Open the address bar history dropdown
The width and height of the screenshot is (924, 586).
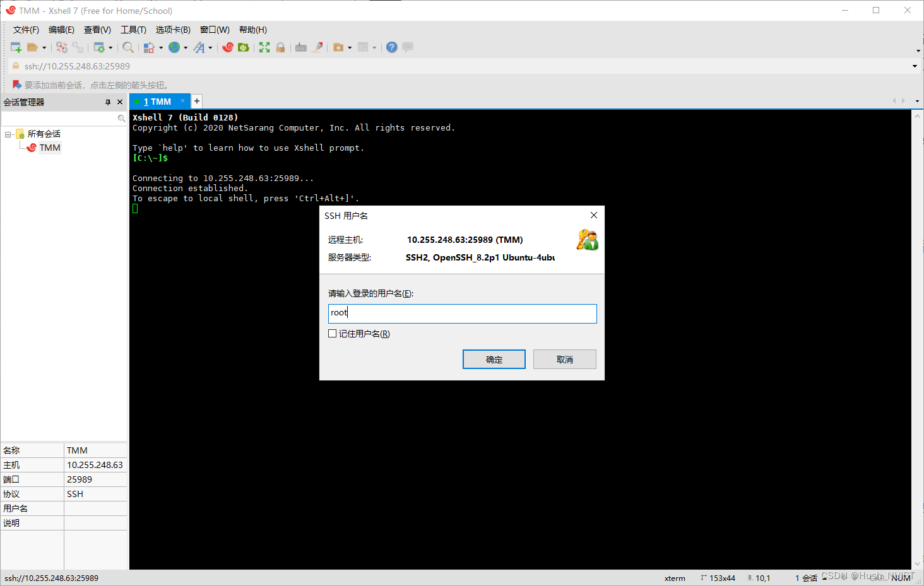915,66
